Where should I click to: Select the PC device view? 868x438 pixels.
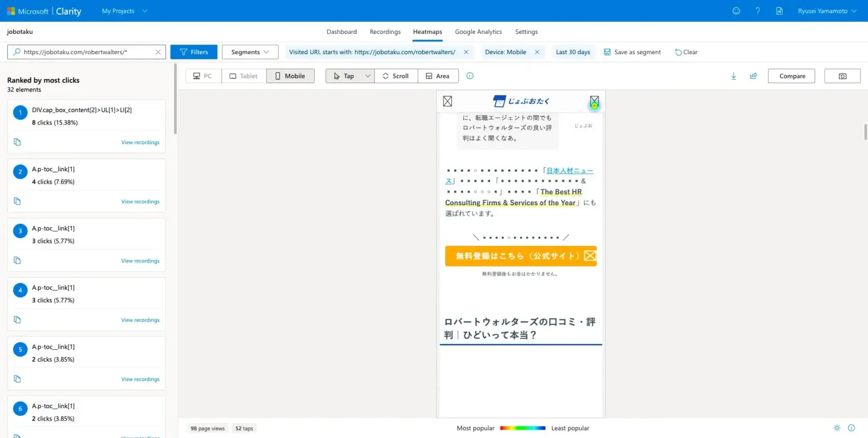203,76
